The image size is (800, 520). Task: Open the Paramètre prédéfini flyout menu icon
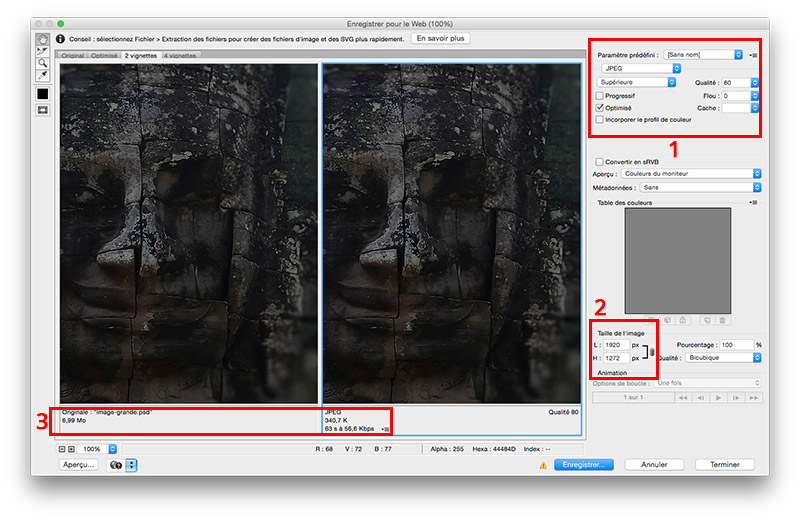[753, 55]
